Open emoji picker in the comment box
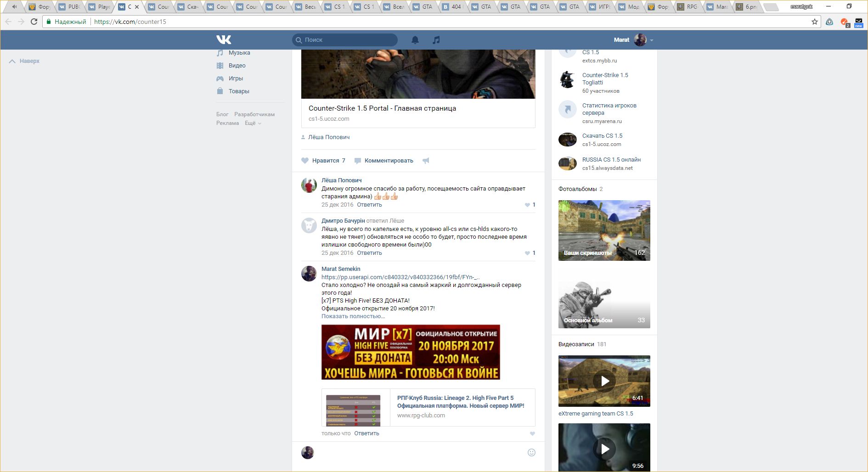 [531, 453]
